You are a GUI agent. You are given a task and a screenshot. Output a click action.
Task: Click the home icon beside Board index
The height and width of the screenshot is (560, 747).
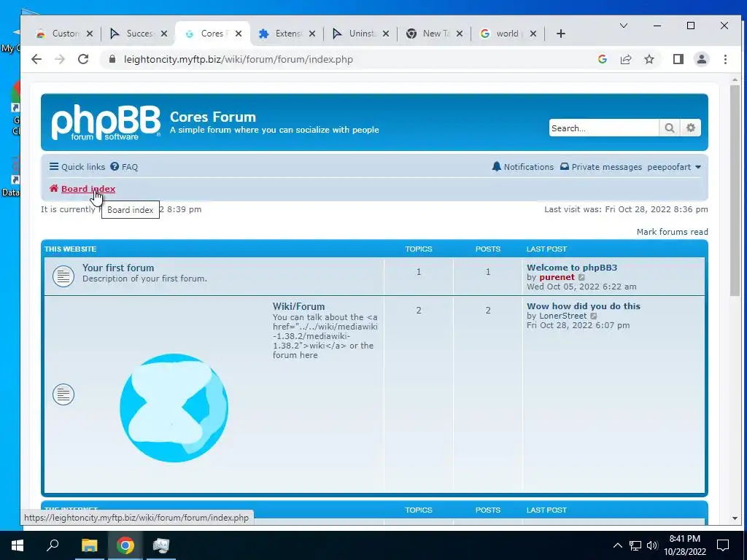(x=54, y=189)
